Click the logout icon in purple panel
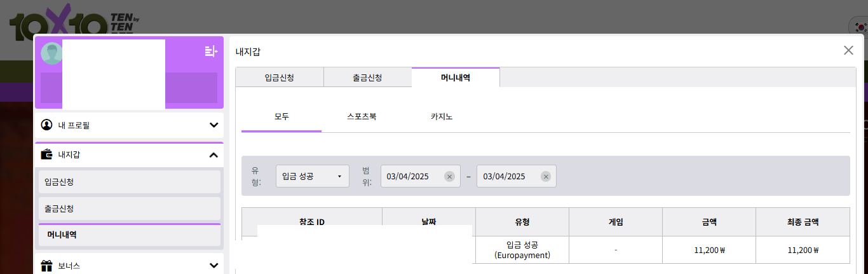This screenshot has height=274, width=868. click(211, 51)
